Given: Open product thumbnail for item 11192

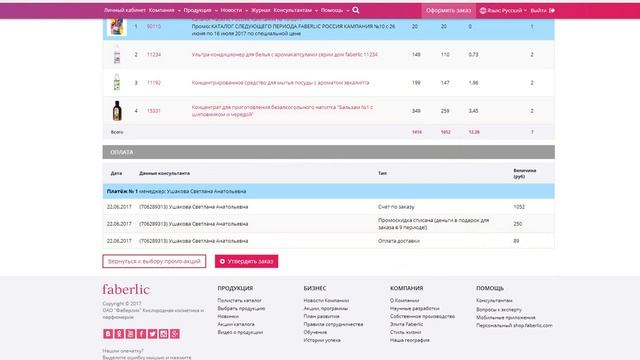Looking at the screenshot, I should [117, 82].
